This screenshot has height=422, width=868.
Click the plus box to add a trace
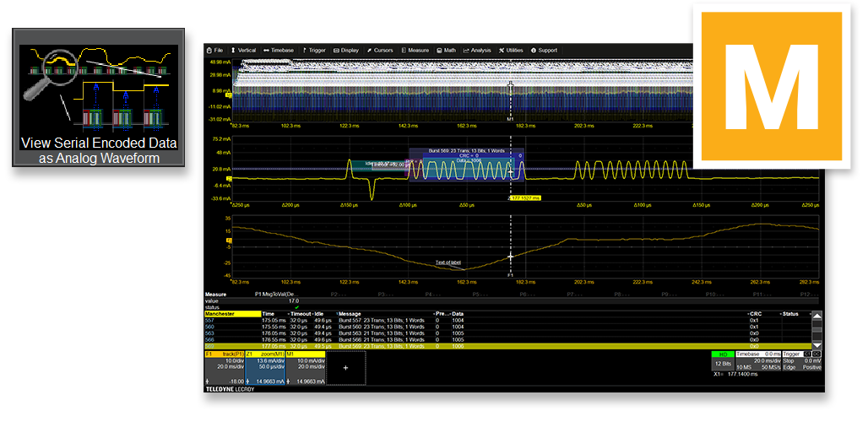(x=346, y=368)
